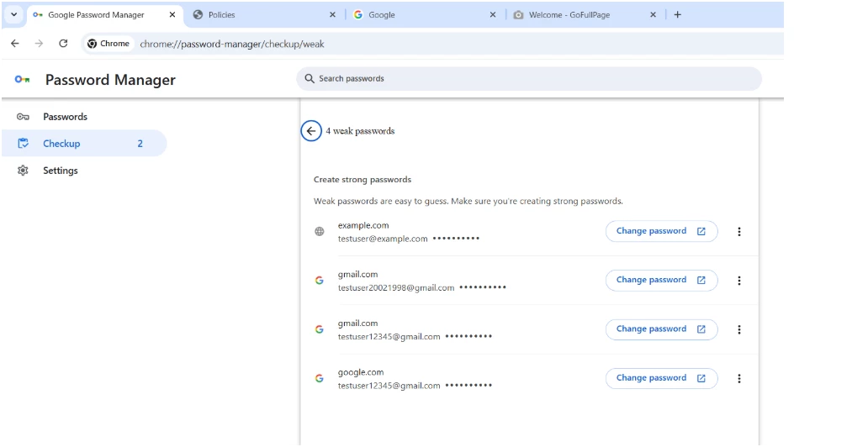The height and width of the screenshot is (447, 868).
Task: Go back with the browser back arrow
Action: [x=15, y=43]
